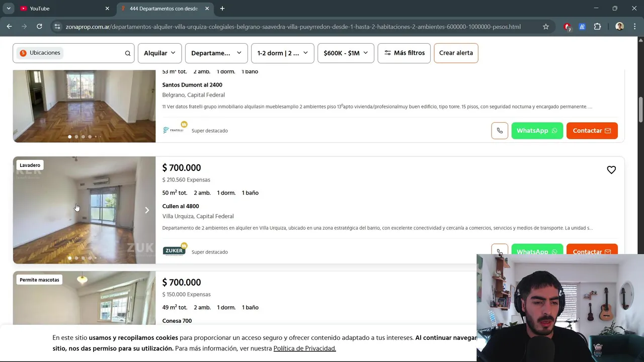
Task: Open Conesa 700 listing title
Action: [x=177, y=321]
